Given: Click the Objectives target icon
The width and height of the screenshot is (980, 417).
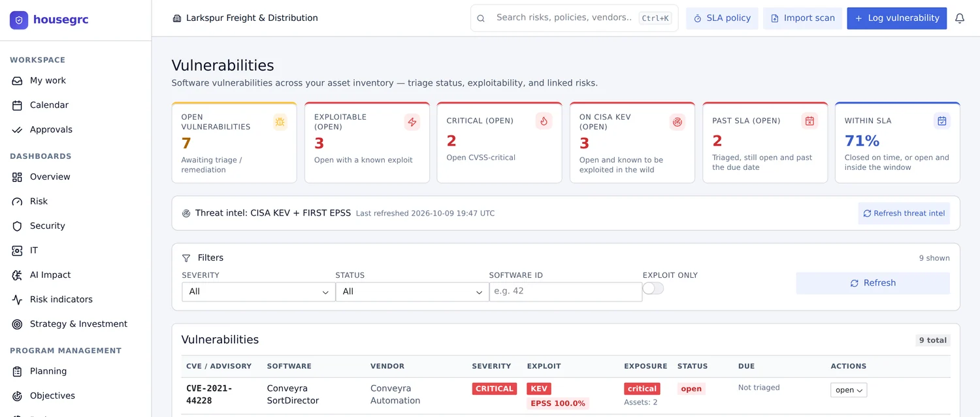Looking at the screenshot, I should pos(18,396).
